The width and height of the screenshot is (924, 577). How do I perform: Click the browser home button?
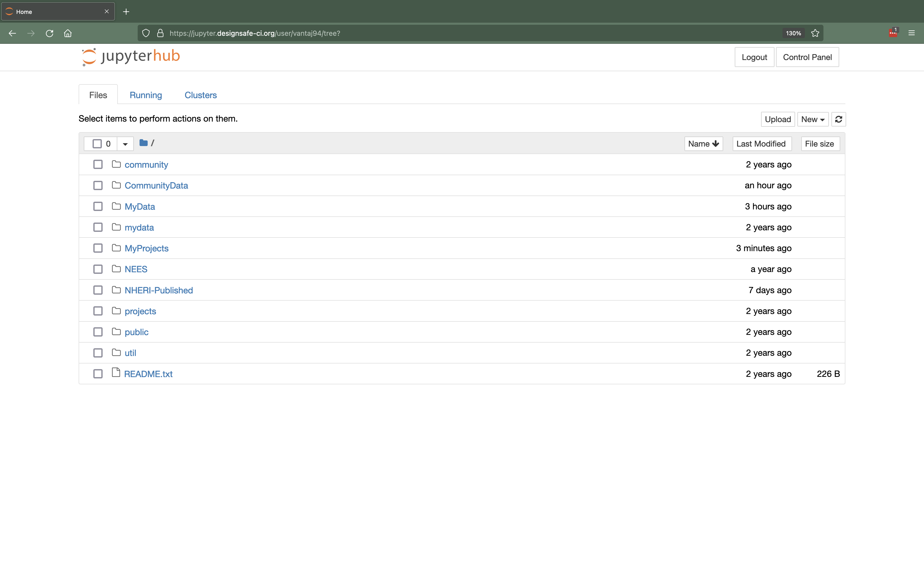point(68,33)
